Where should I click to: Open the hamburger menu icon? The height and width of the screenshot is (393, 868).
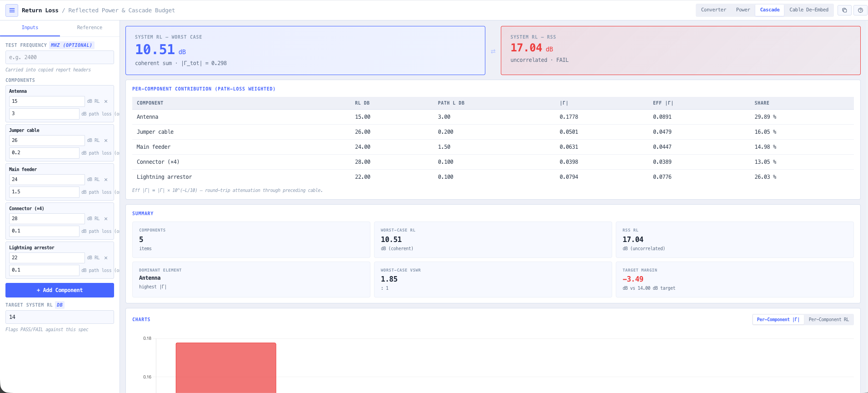12,10
